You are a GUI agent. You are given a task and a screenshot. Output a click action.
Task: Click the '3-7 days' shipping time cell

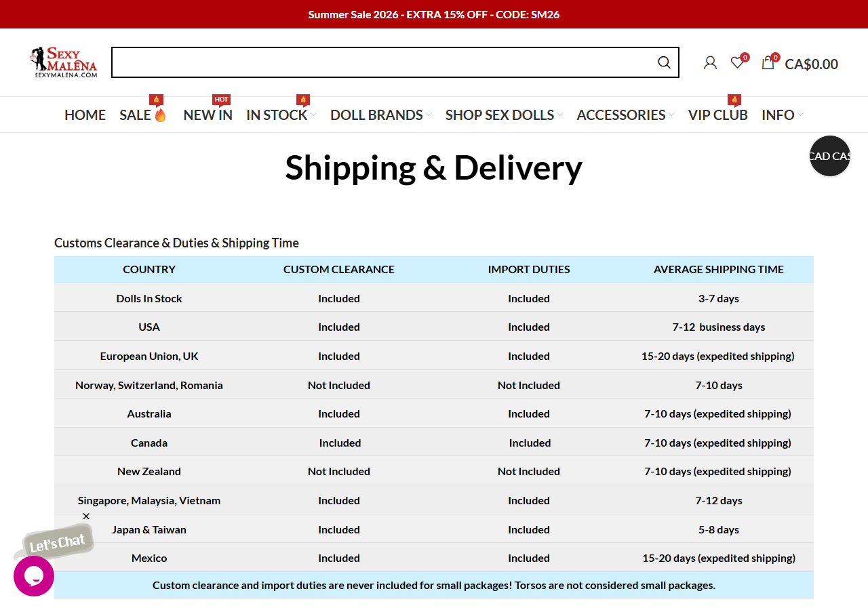pyautogui.click(x=719, y=298)
